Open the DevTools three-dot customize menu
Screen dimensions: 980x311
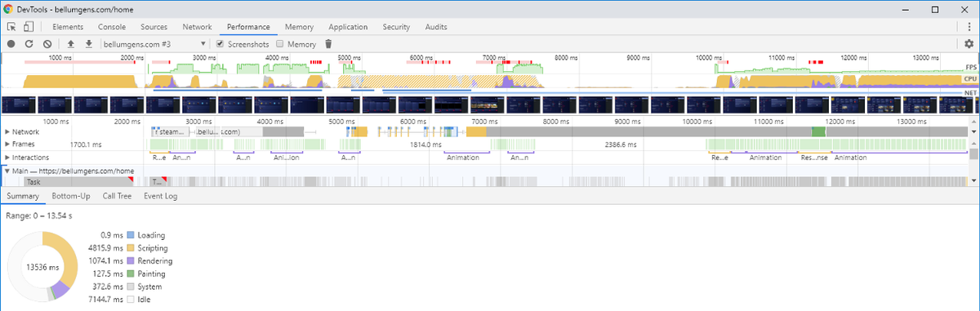(969, 27)
